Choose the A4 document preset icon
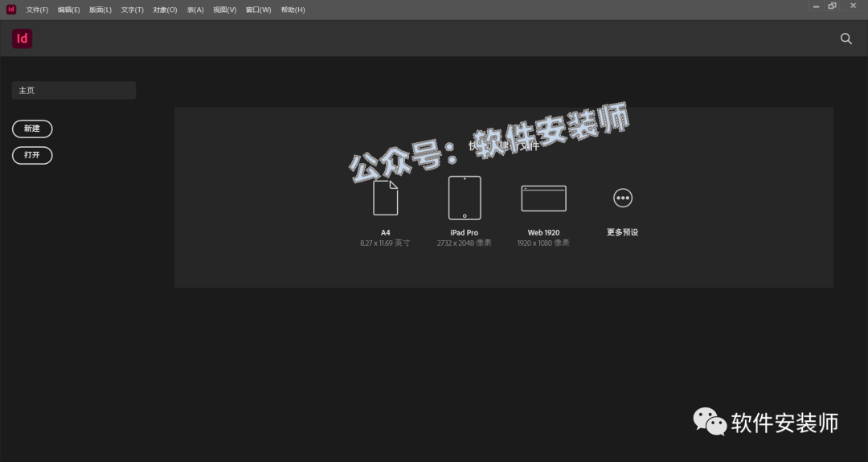Image resolution: width=868 pixels, height=462 pixels. [385, 198]
